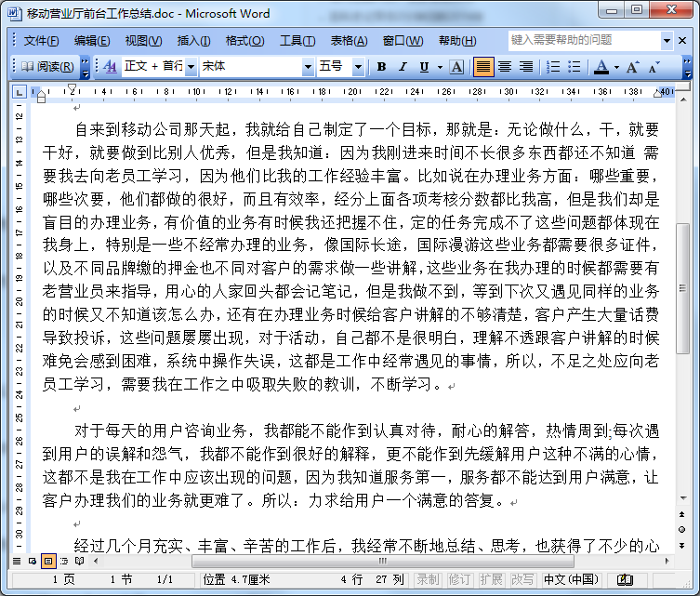
Task: Apply Numbering list format
Action: click(x=553, y=67)
